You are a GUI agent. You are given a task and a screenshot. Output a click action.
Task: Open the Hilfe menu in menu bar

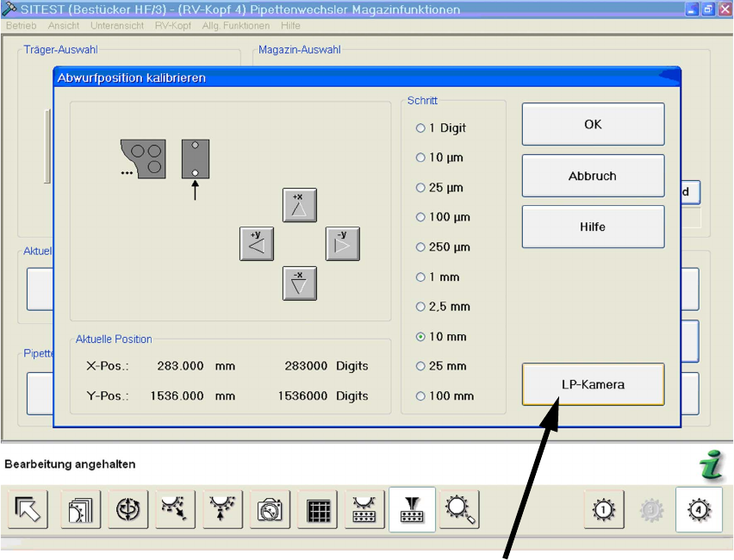(x=290, y=26)
